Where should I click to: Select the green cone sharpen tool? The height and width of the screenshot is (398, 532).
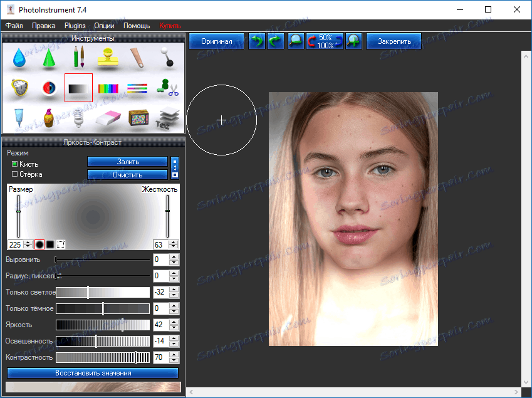[x=49, y=59]
